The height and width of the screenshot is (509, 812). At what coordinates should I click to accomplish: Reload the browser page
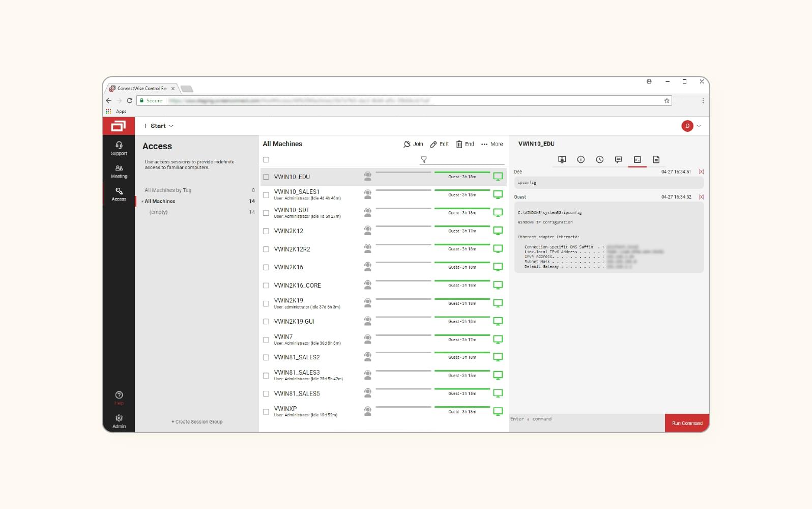tap(130, 101)
